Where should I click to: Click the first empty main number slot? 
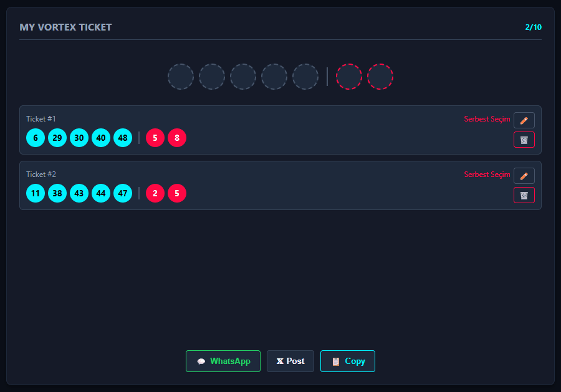181,77
